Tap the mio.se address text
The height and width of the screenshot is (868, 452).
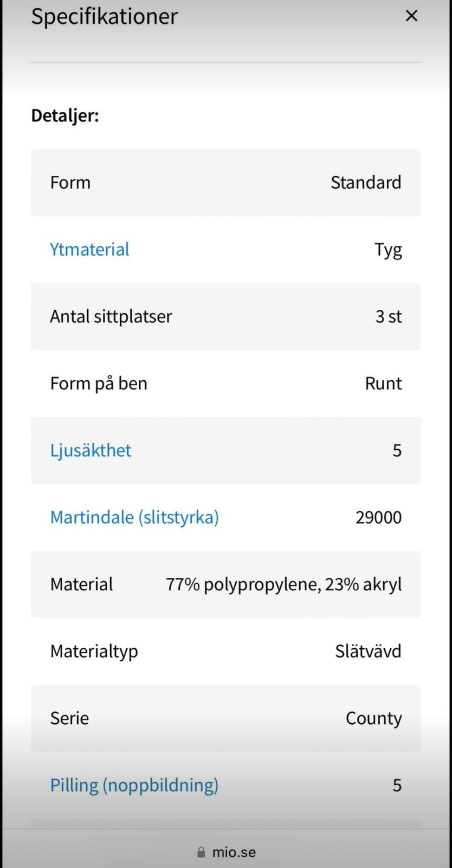click(234, 852)
